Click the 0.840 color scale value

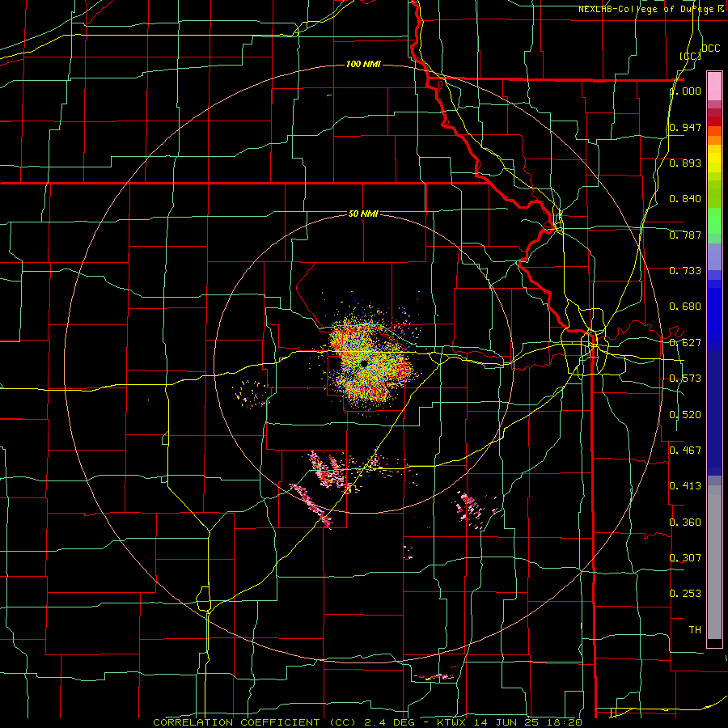pos(685,199)
